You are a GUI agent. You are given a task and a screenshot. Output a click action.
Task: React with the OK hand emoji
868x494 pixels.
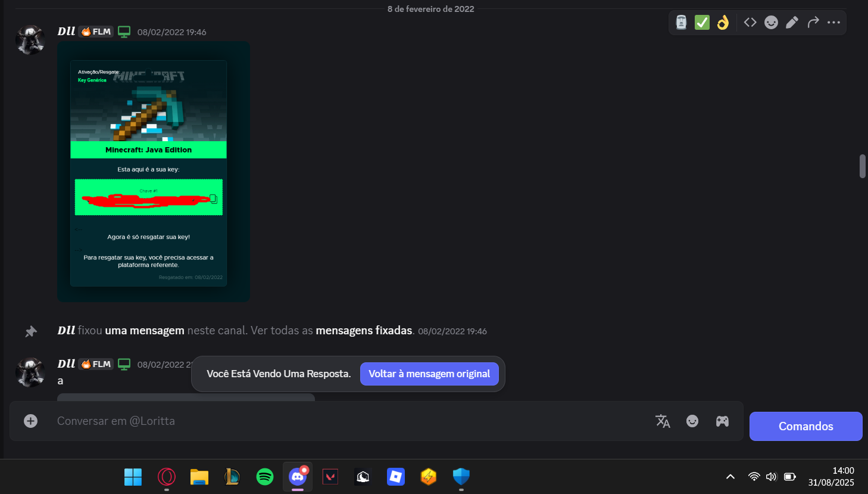pyautogui.click(x=723, y=23)
